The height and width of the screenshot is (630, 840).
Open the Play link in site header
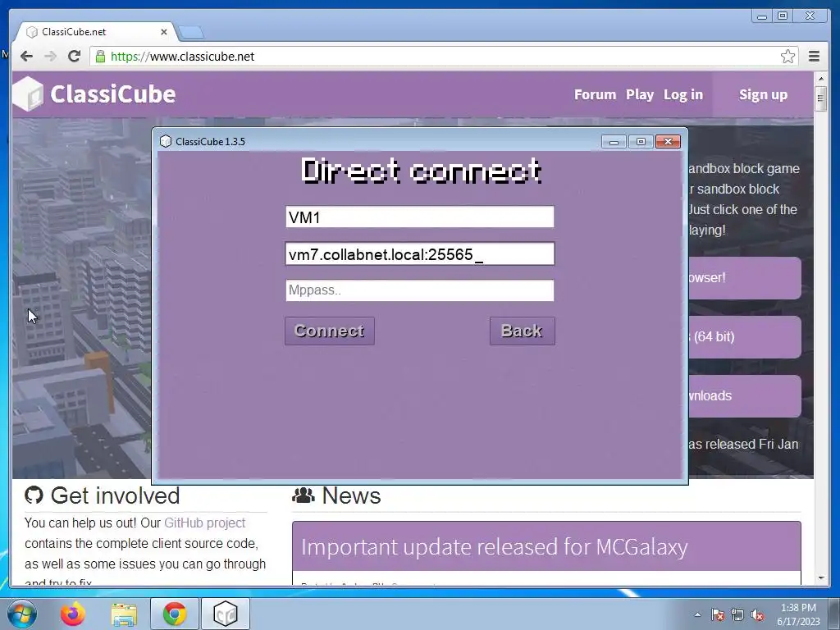[640, 94]
